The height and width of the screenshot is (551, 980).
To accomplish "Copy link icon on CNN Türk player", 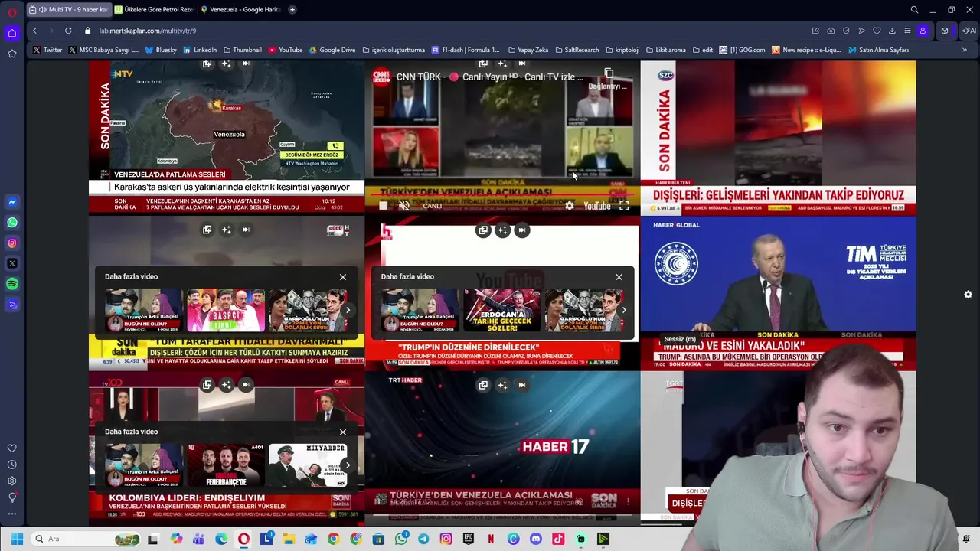I will 609,73.
